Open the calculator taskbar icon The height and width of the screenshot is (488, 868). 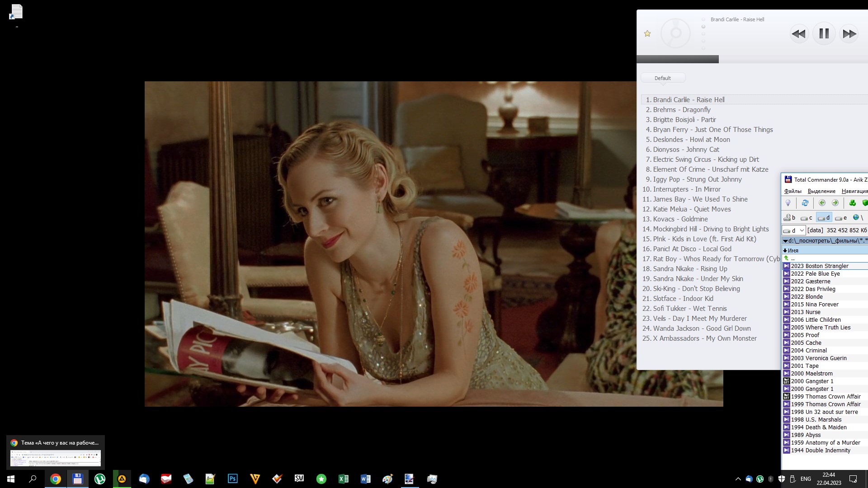(188, 479)
